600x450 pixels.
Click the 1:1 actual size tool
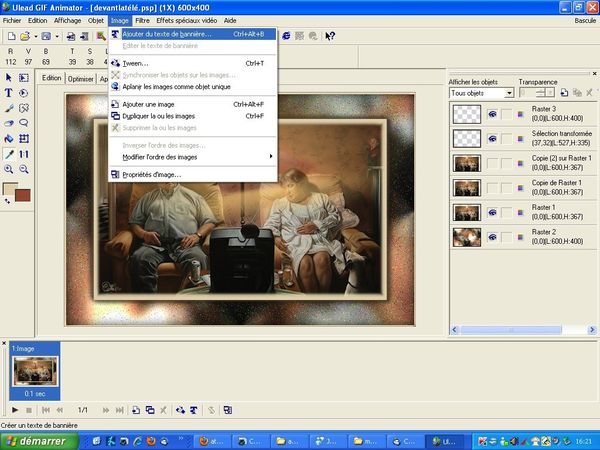[x=24, y=154]
